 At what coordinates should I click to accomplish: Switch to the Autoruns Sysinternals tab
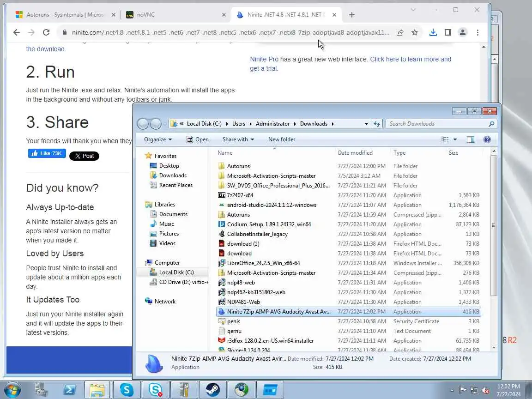click(x=65, y=15)
